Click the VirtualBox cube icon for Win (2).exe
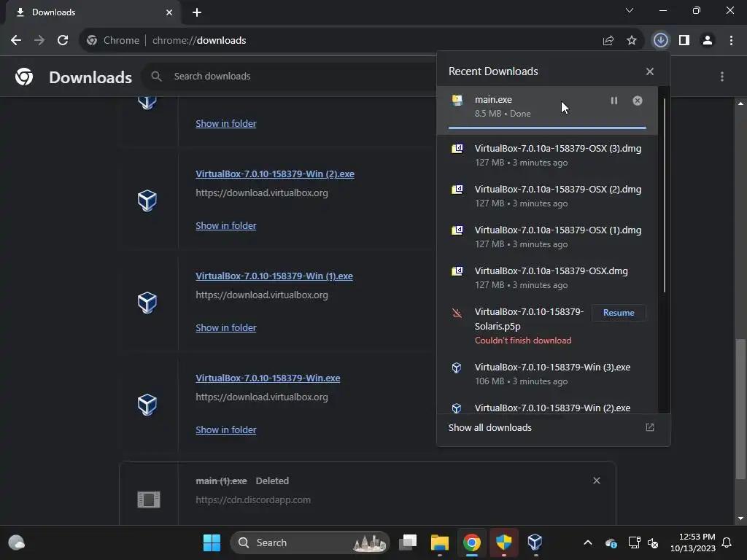The width and height of the screenshot is (747, 560). (147, 201)
